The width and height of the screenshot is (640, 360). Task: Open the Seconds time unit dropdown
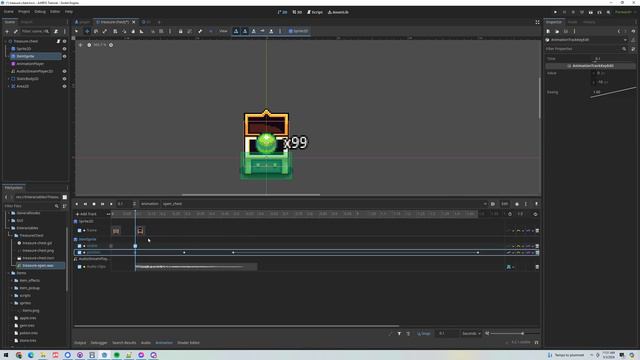point(471,334)
